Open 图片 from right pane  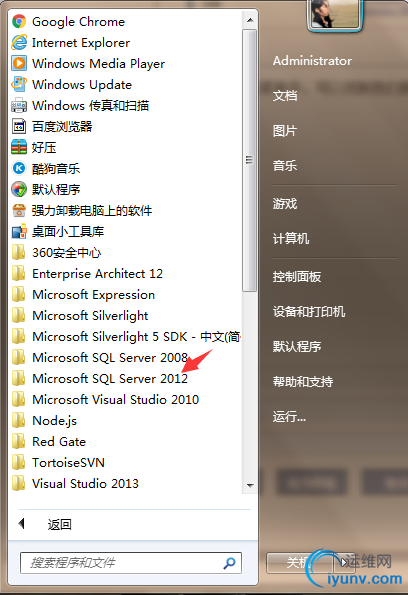(x=285, y=131)
